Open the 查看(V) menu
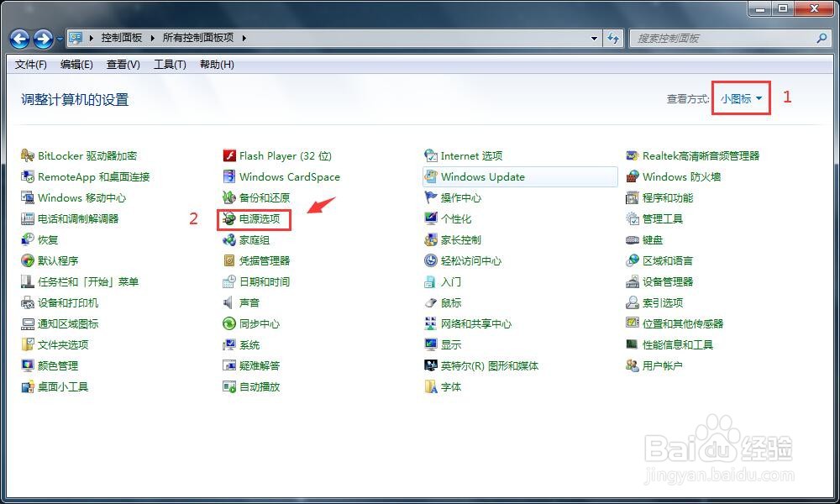 123,65
